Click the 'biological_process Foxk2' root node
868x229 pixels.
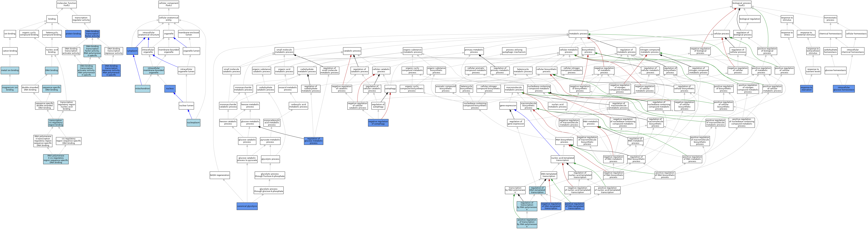pos(742,4)
